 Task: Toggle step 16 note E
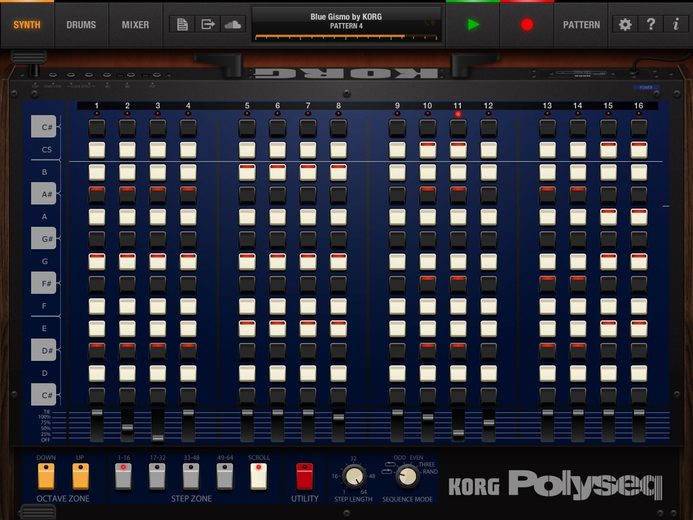[639, 329]
